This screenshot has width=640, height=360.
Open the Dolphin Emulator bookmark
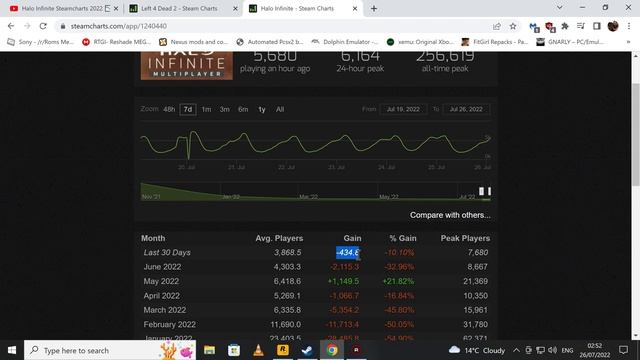[x=345, y=42]
